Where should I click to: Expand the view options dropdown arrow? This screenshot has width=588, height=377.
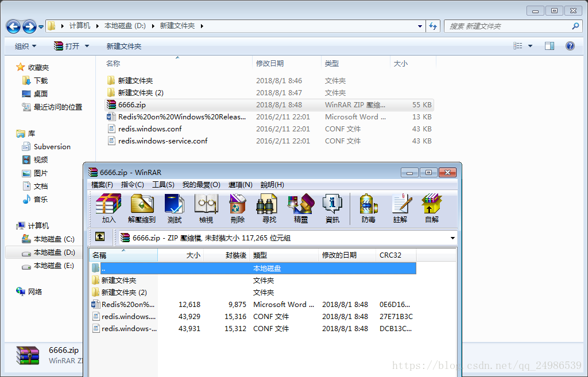point(530,46)
